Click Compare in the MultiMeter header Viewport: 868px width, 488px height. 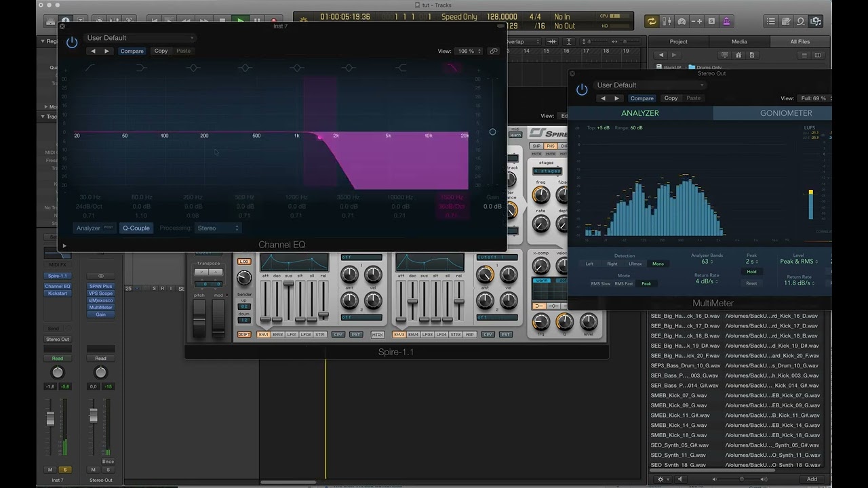click(642, 98)
